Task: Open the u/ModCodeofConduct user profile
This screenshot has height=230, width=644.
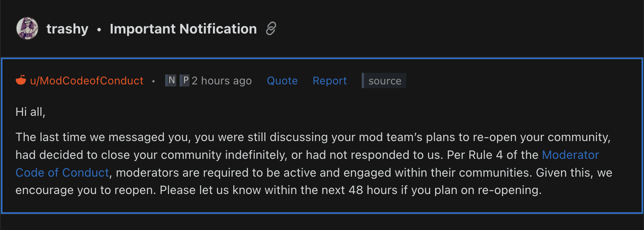Action: pos(87,80)
